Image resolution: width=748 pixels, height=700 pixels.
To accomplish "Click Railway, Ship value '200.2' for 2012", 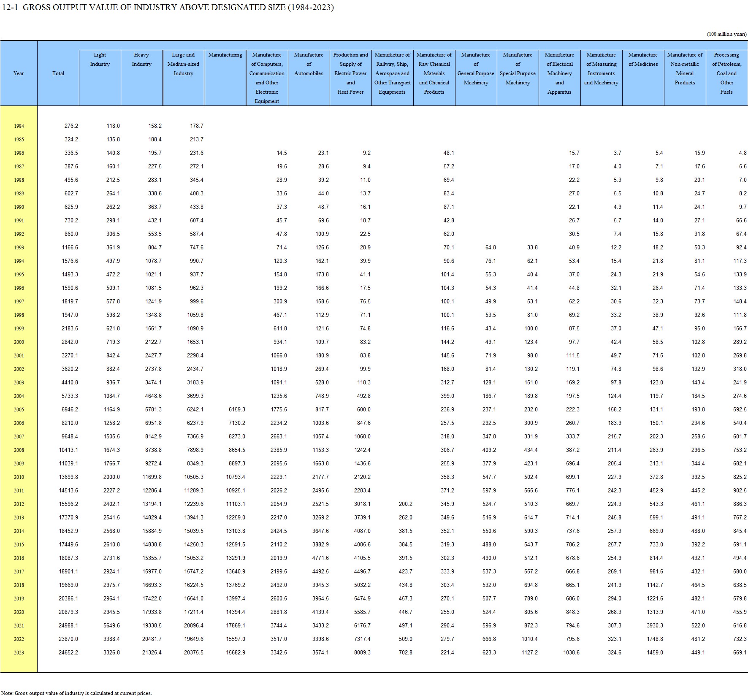I will tap(405, 504).
